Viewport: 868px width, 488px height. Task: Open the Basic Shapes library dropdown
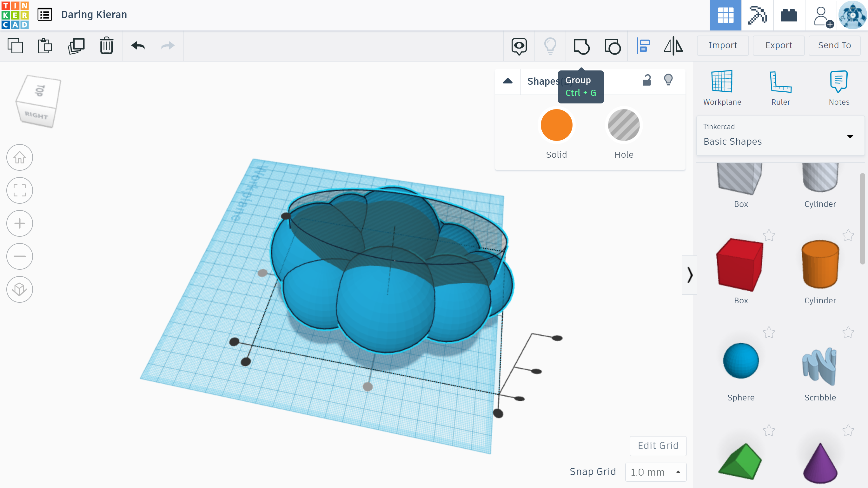[x=780, y=136]
